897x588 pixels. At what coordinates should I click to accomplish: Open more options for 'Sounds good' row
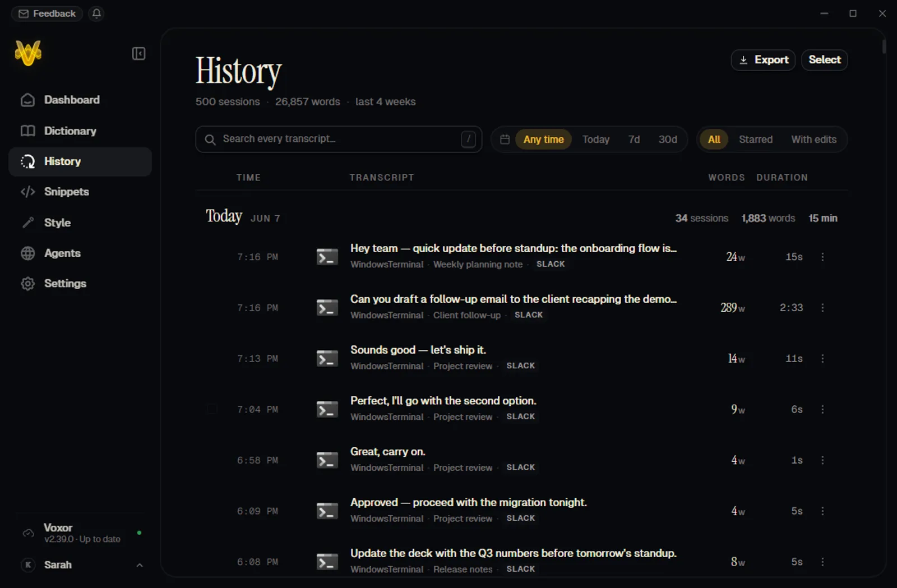(822, 359)
